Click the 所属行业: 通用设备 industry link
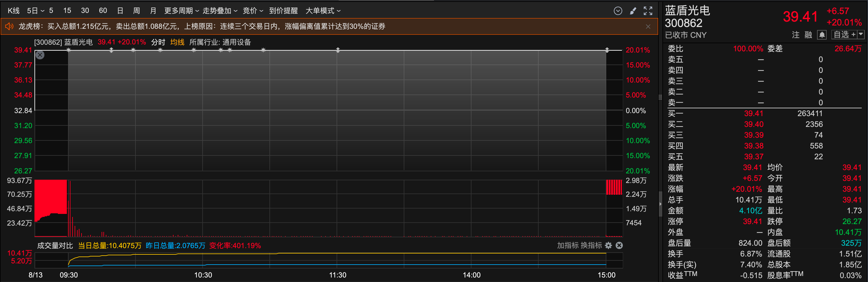Image resolution: width=868 pixels, height=282 pixels. coord(220,42)
